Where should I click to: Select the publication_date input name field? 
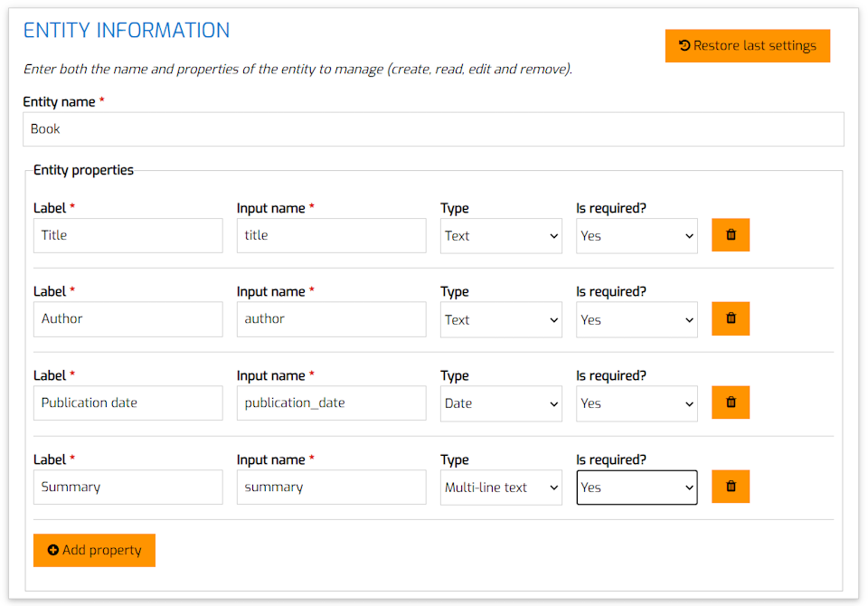pos(331,402)
